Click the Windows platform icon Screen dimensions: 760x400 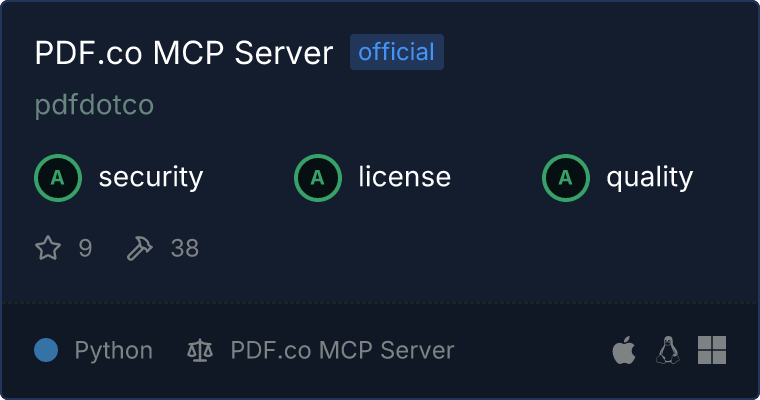(712, 350)
